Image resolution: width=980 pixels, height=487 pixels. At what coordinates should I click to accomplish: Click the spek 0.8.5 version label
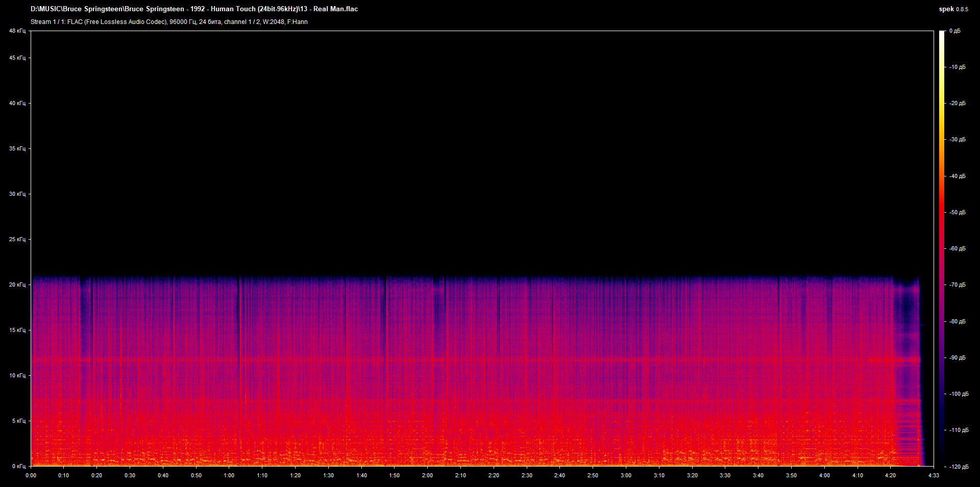pyautogui.click(x=953, y=9)
